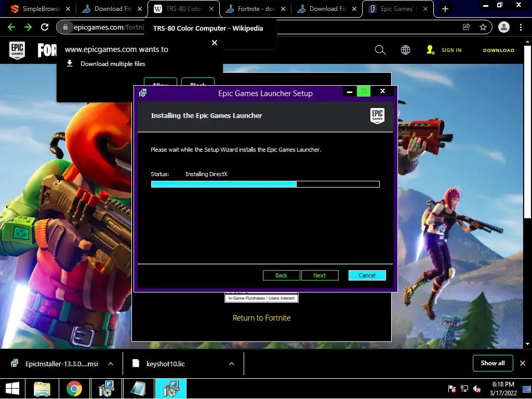Click the page vertical scrollbar

[x=527, y=132]
